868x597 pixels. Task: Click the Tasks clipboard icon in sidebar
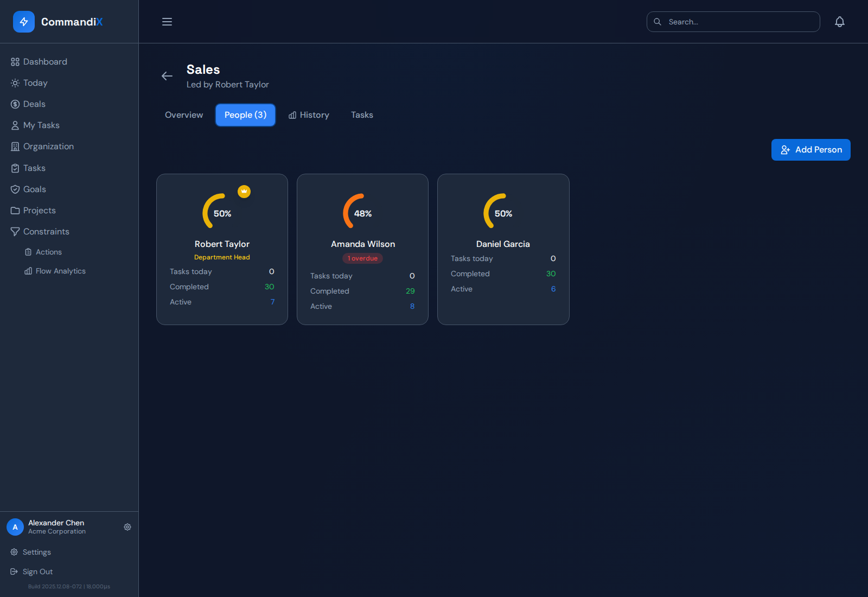point(15,168)
